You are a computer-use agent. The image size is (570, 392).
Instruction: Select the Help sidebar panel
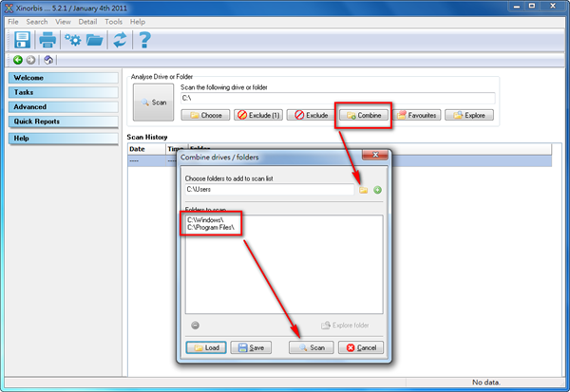[x=64, y=138]
